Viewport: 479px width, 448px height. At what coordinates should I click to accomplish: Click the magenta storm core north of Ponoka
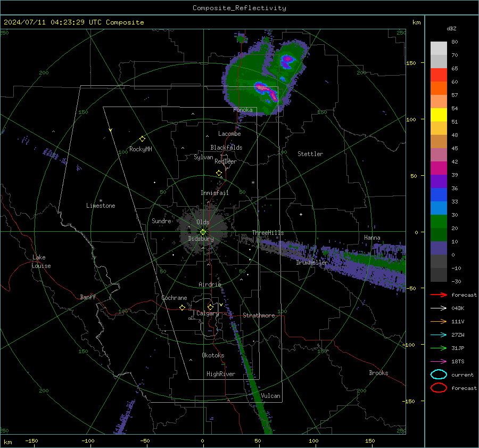[x=267, y=91]
